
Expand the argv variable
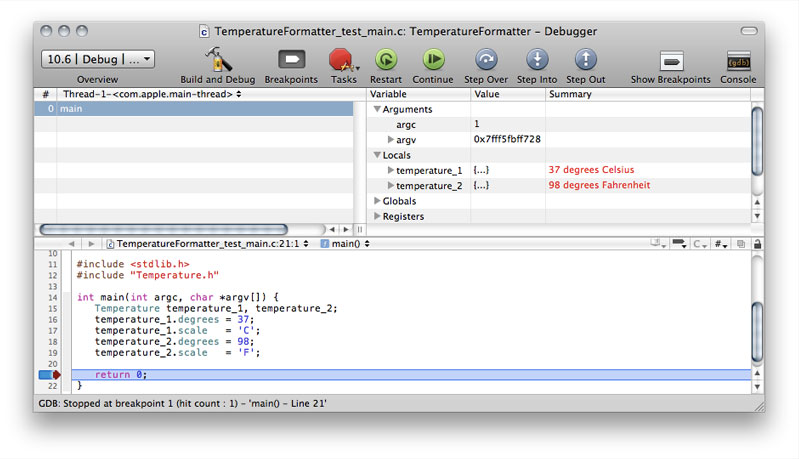(390, 140)
